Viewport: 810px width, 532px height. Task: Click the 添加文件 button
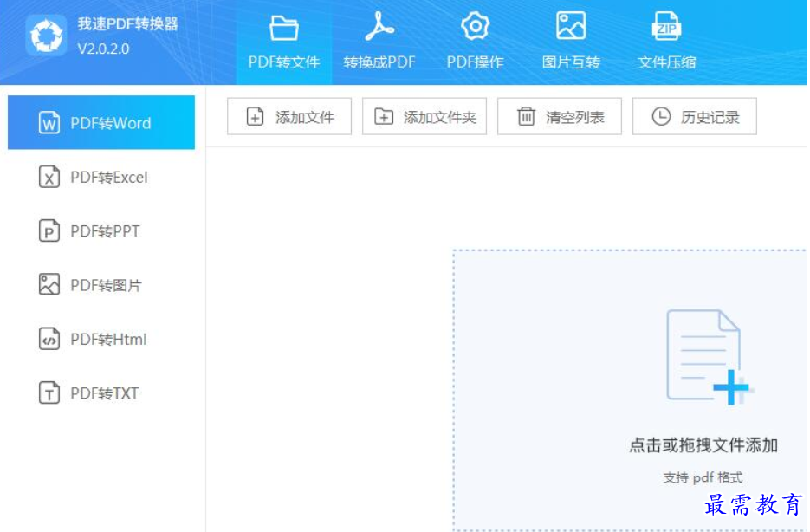coord(289,116)
